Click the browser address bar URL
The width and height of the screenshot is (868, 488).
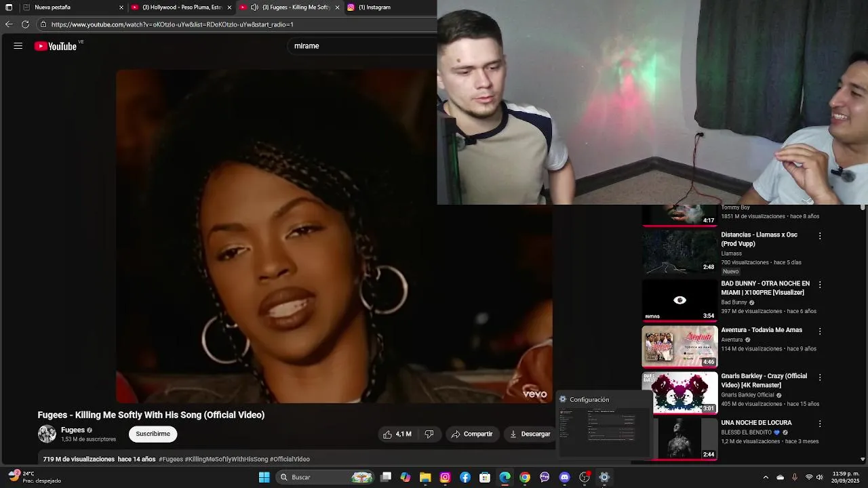click(172, 24)
